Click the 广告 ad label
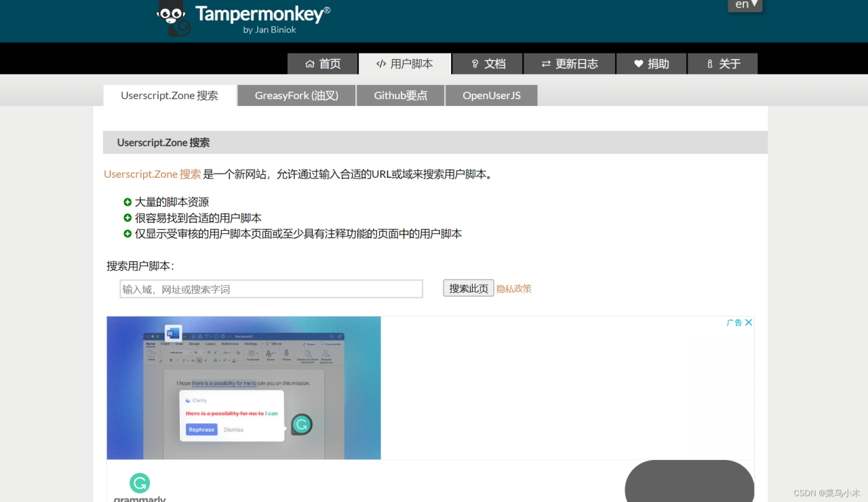868x502 pixels. 734,322
